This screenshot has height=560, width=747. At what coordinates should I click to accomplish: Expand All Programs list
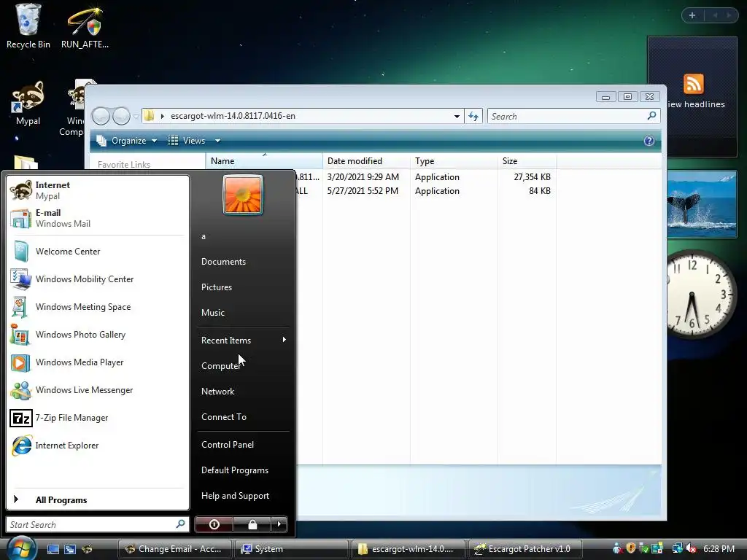click(x=98, y=500)
